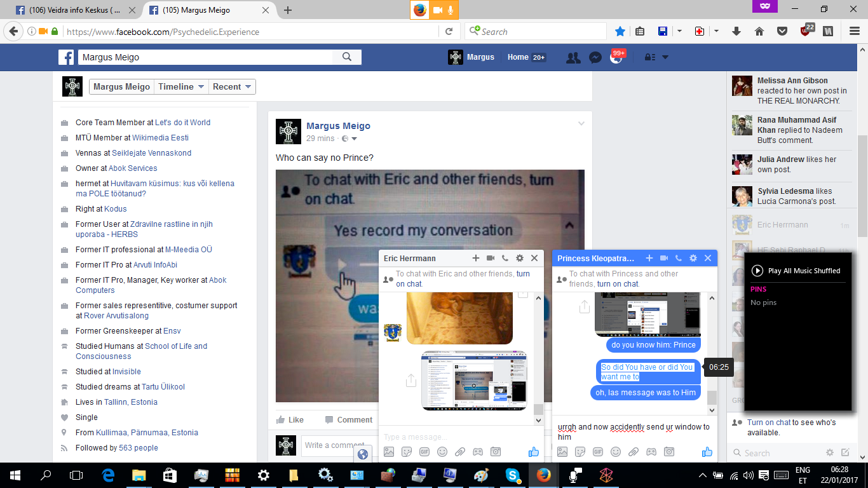Open games icon in Princess Kleopatra chat
The height and width of the screenshot is (488, 868).
[651, 452]
